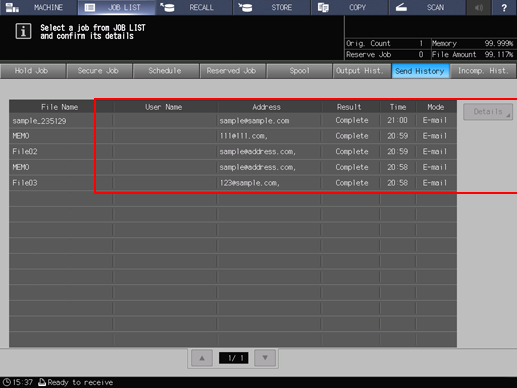Switch to Hold Job tab
The height and width of the screenshot is (388, 517).
(33, 71)
